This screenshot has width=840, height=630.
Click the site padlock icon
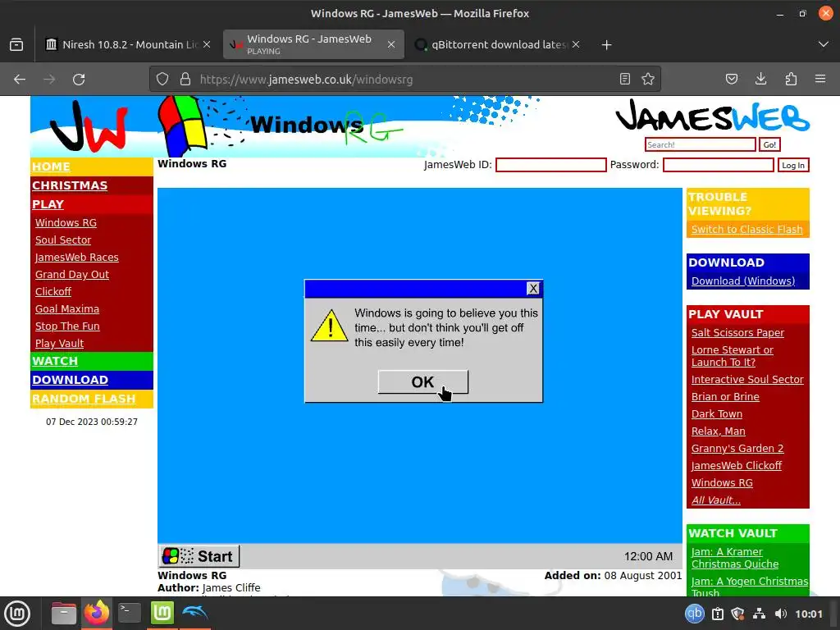(185, 80)
